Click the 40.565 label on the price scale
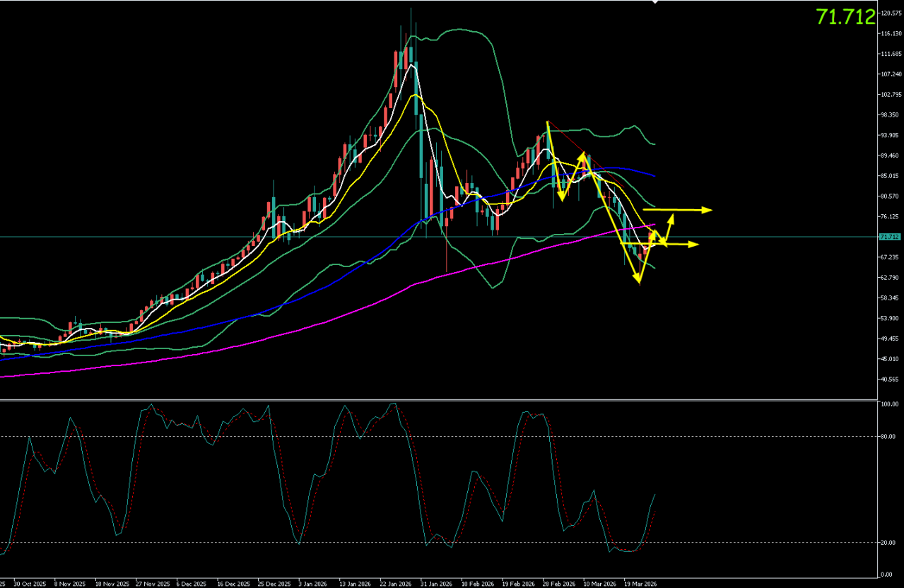The height and width of the screenshot is (588, 904). (x=889, y=380)
